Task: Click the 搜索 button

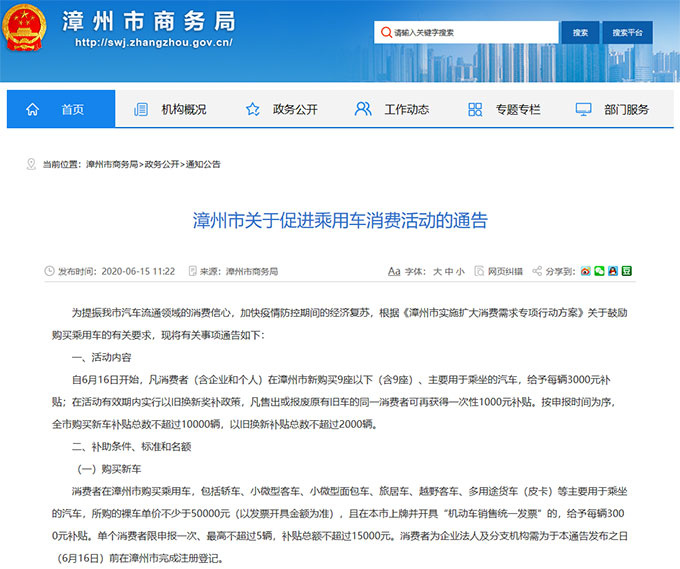Action: pyautogui.click(x=580, y=33)
